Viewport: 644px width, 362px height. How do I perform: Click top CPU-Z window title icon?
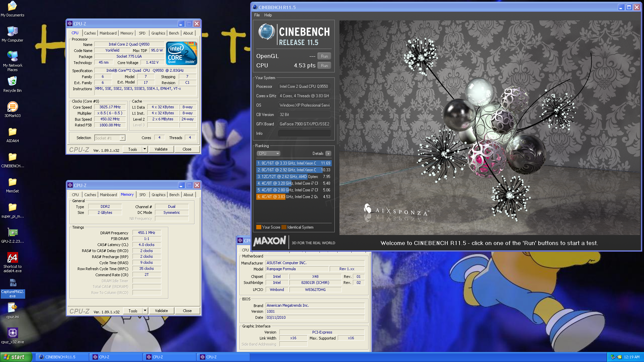click(70, 24)
